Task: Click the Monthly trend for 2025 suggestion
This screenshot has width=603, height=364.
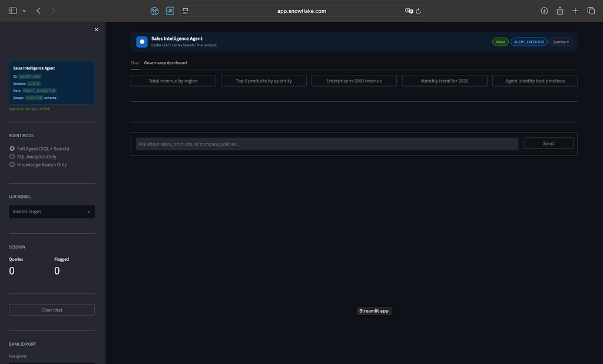Action: (445, 81)
